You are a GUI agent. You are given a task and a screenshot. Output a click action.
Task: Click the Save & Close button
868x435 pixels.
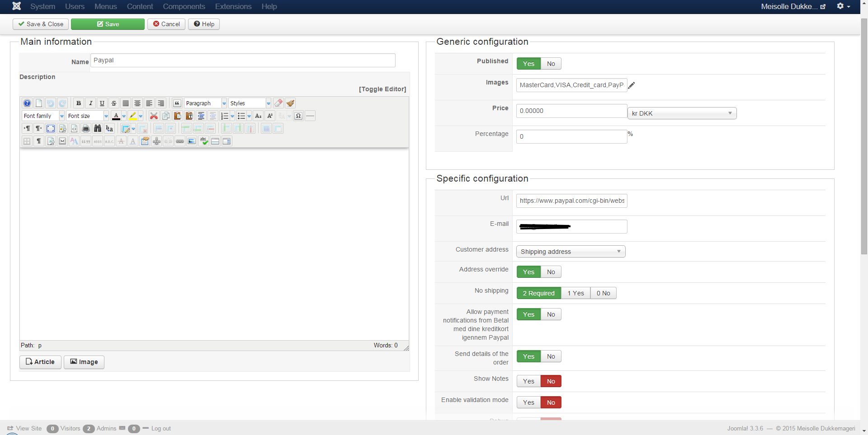41,24
